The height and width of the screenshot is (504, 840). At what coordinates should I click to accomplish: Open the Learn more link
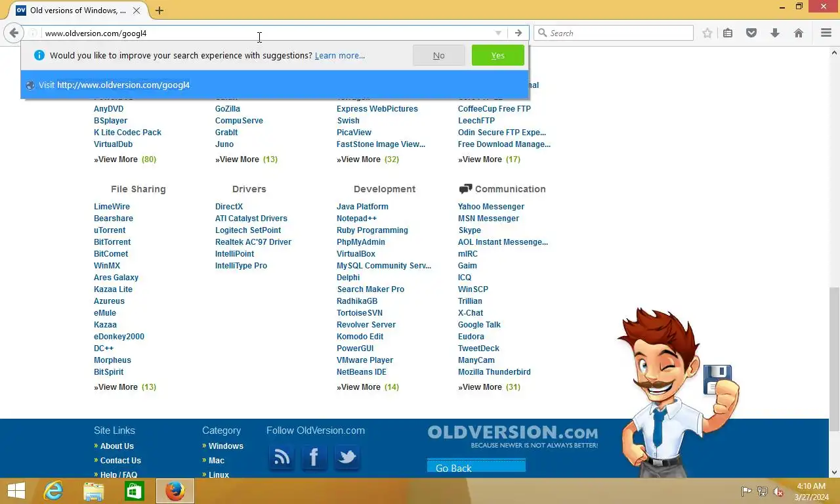coord(340,55)
